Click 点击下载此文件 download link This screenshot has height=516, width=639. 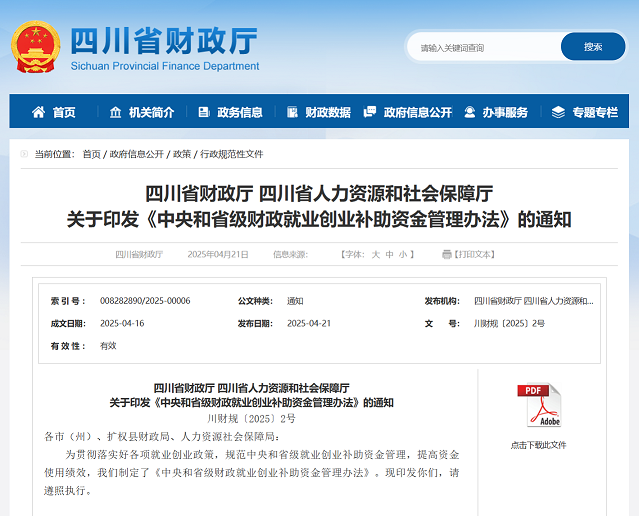pos(538,445)
